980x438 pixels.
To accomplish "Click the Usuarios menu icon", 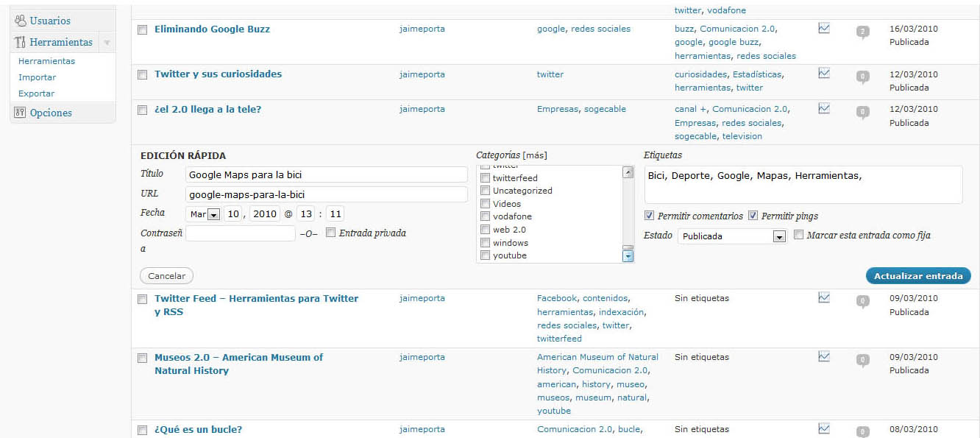I will (20, 21).
